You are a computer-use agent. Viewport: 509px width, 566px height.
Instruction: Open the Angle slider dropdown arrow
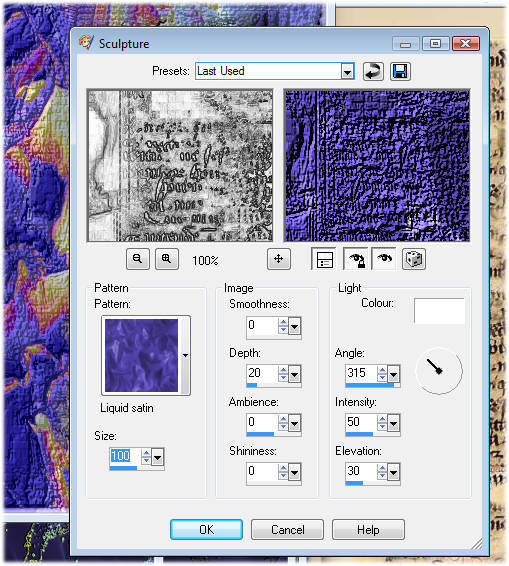pyautogui.click(x=393, y=374)
